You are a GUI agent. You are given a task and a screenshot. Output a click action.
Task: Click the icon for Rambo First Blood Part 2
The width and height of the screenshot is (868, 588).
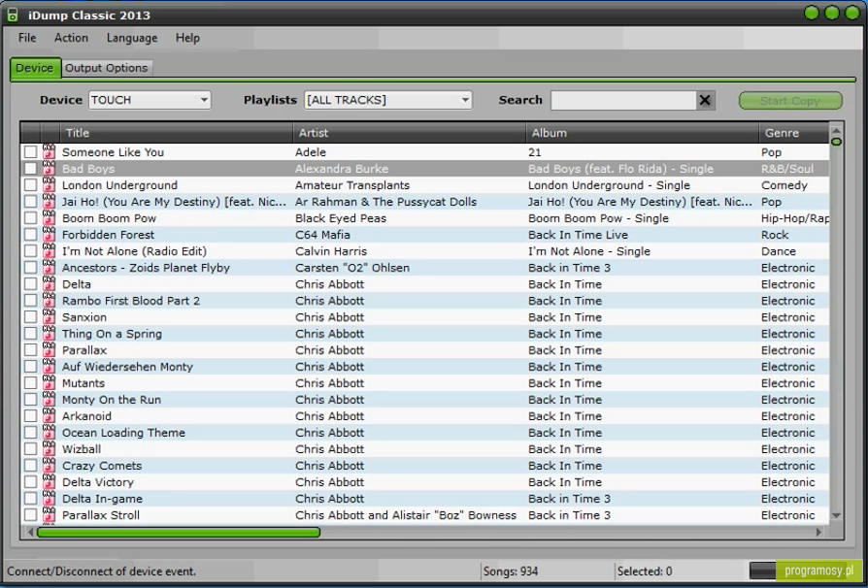pyautogui.click(x=50, y=301)
